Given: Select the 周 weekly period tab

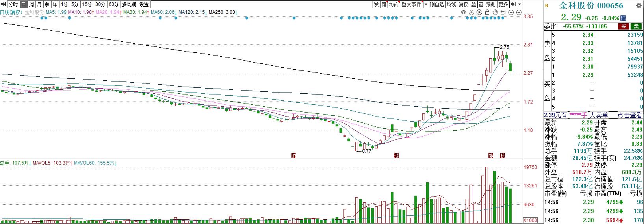Looking at the screenshot, I should (x=32, y=4).
